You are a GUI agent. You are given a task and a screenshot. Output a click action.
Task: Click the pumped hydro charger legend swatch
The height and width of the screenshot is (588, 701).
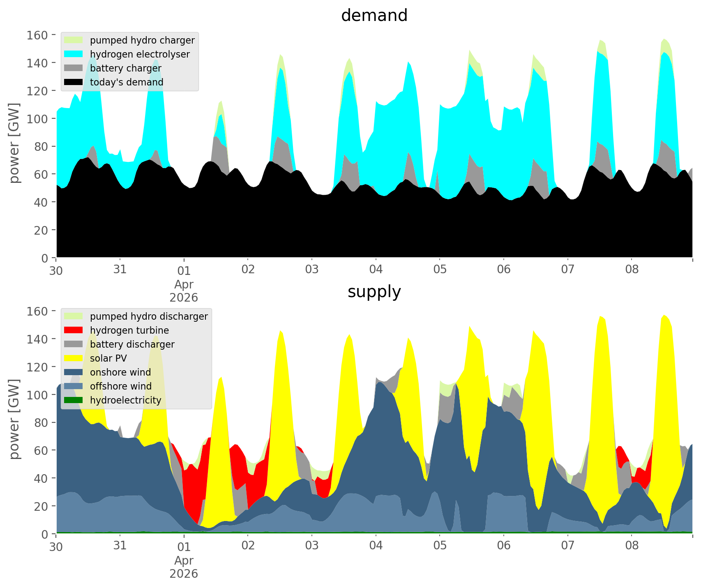click(x=74, y=40)
